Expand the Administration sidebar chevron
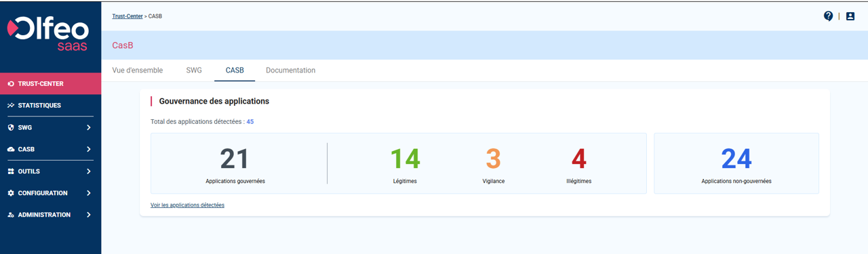868x254 pixels. pos(89,215)
